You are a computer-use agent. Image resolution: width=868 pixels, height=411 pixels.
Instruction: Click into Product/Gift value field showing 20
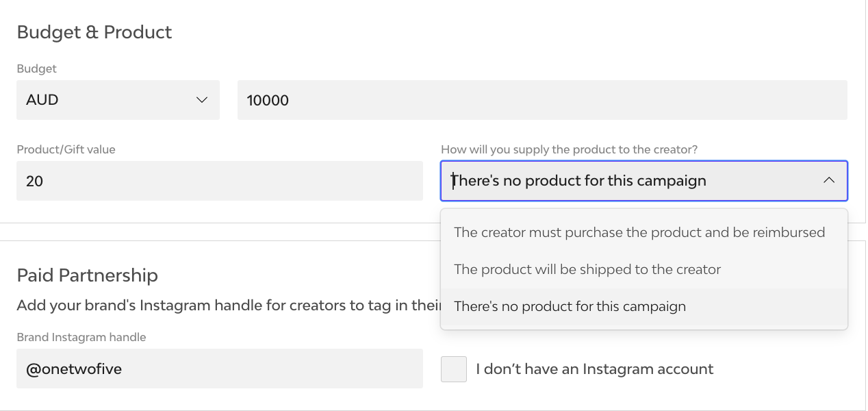click(x=219, y=181)
